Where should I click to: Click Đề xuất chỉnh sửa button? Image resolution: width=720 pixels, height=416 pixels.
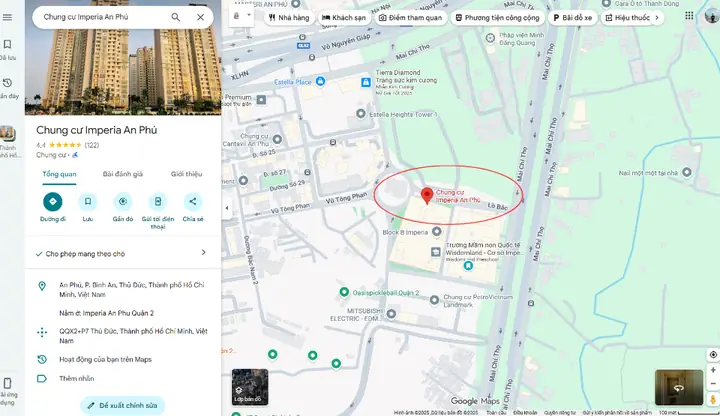point(123,405)
